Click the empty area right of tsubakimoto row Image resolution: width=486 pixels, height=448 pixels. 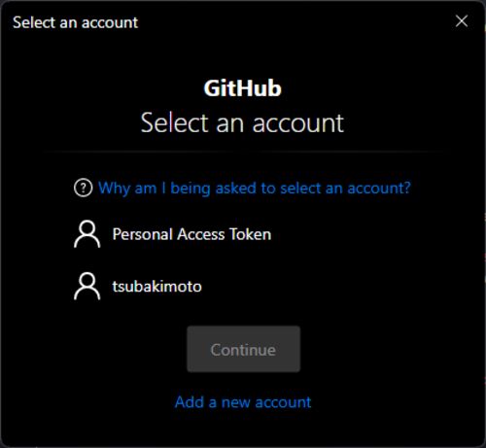(308, 287)
